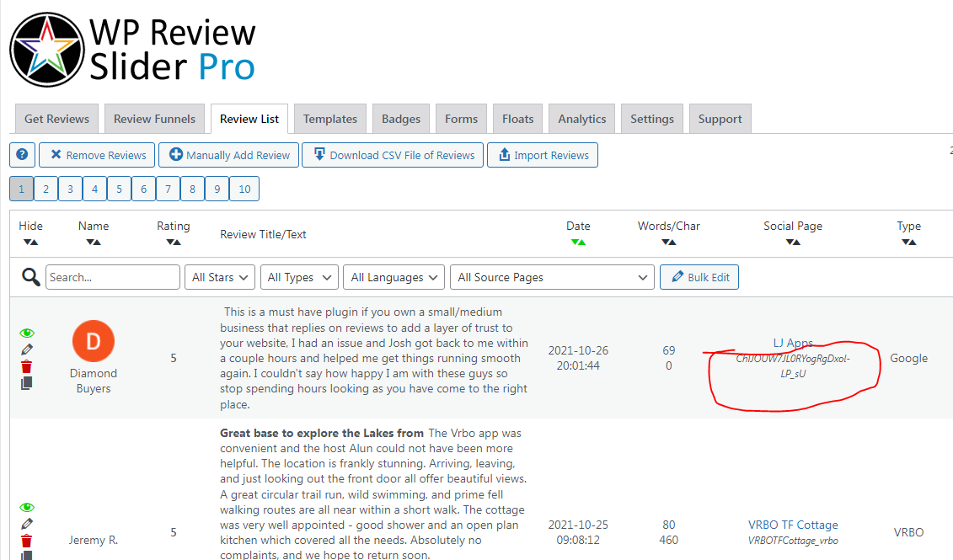Open the Settings tab
Viewport: 953px width, 560px height.
(x=651, y=119)
